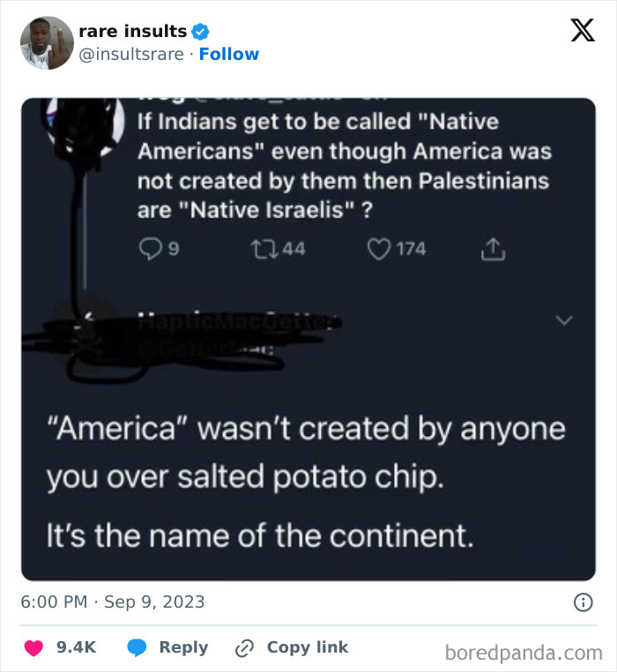Open tweet info circle icon
Image resolution: width=617 pixels, height=672 pixels.
coord(583,602)
